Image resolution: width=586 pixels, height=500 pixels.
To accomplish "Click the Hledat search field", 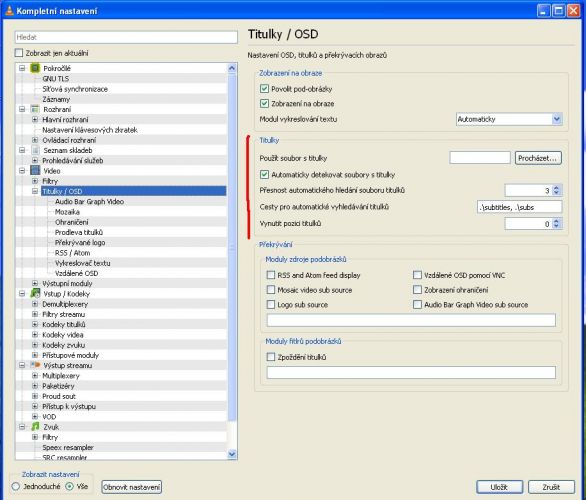I will pyautogui.click(x=126, y=37).
